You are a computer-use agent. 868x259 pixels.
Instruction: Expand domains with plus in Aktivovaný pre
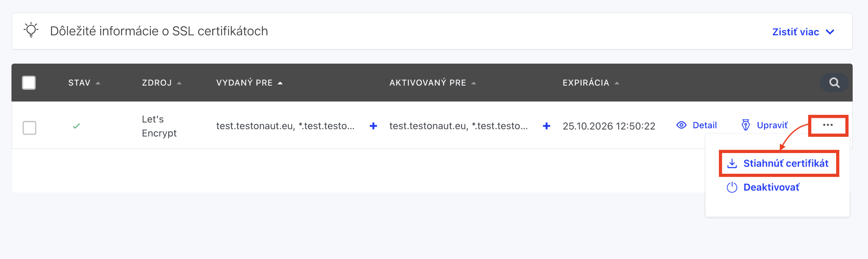click(546, 126)
